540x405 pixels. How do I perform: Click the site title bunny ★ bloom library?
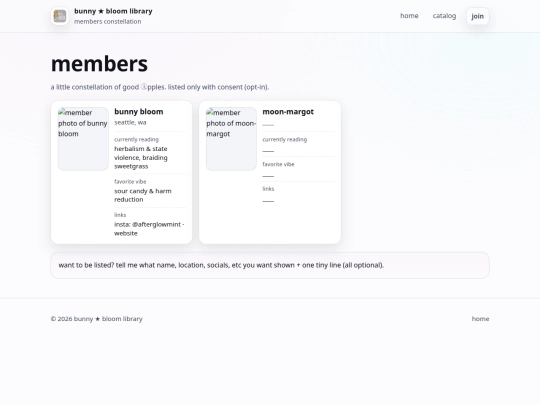coord(113,11)
